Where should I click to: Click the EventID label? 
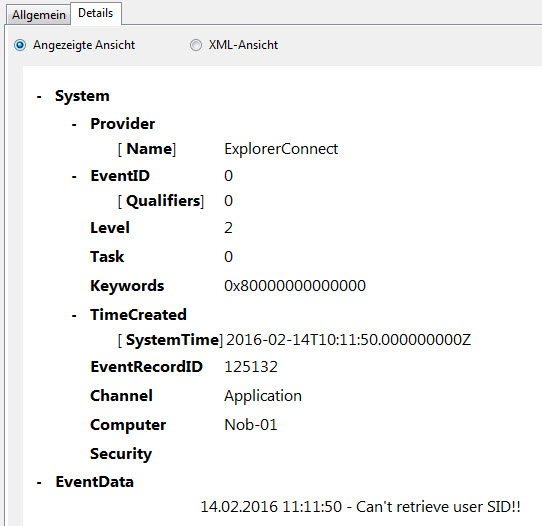(x=120, y=176)
